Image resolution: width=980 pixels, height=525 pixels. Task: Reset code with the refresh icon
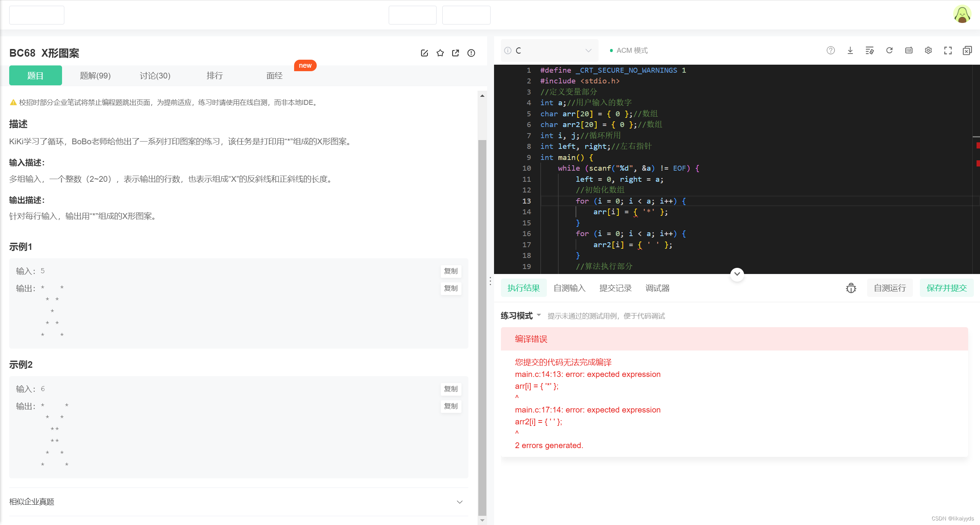[x=889, y=50]
